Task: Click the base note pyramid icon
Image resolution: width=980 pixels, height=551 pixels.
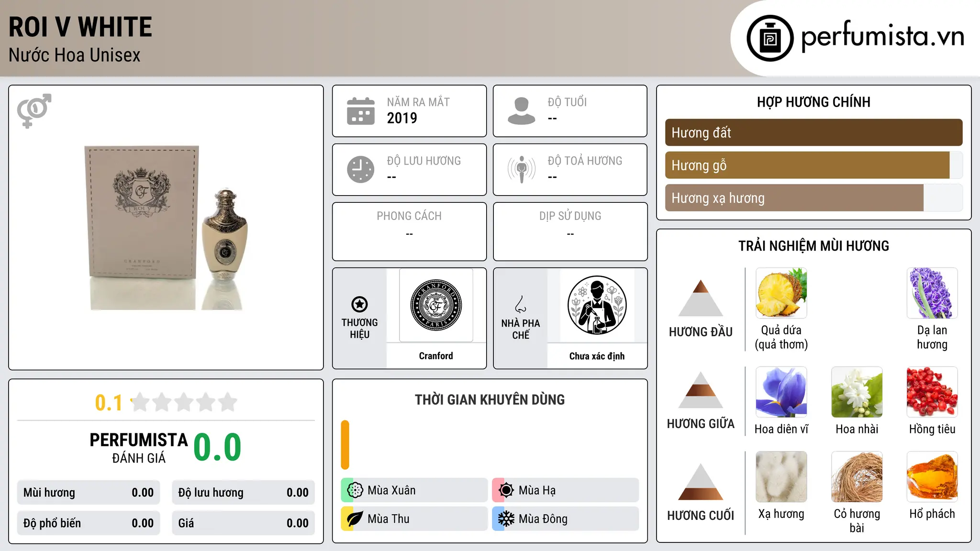Action: [701, 482]
